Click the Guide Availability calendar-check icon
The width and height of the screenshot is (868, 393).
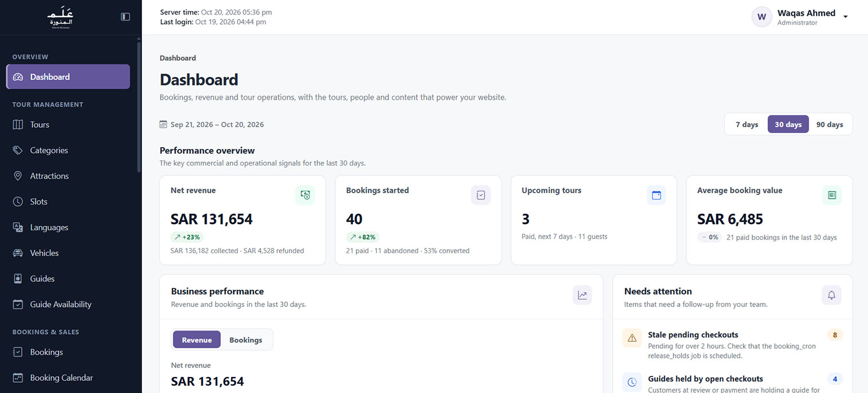click(x=18, y=304)
